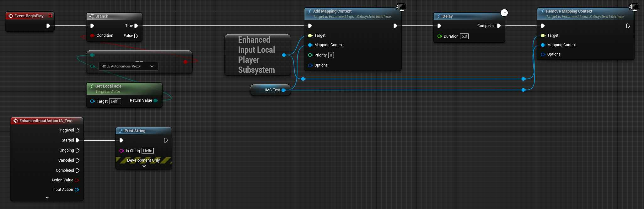Click the Delay Duration value field
Screen dimensions: 644x209
pos(464,36)
